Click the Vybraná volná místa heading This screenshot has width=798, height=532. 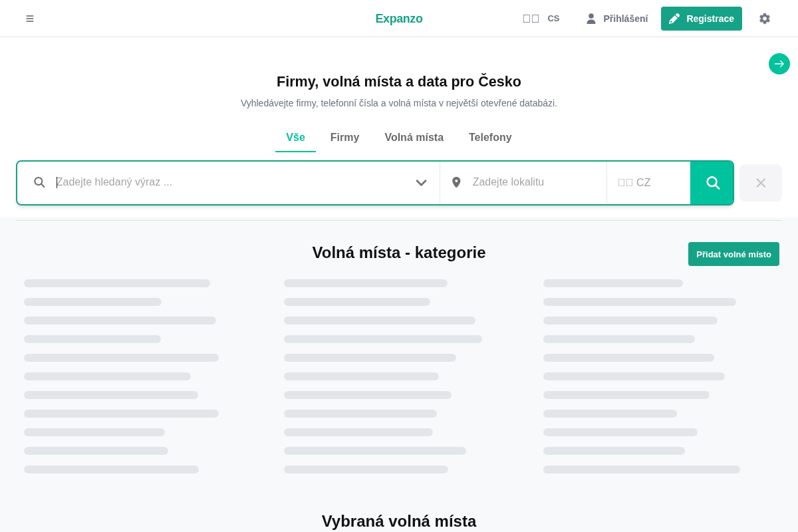pos(399,521)
